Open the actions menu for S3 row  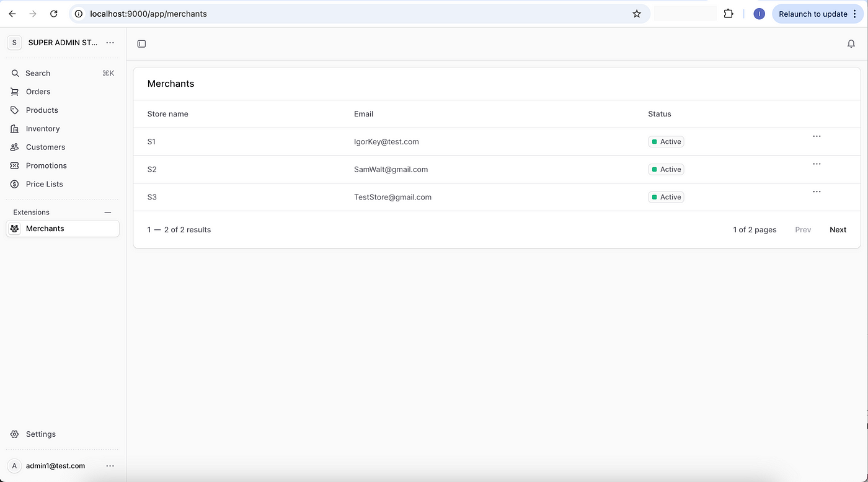click(x=817, y=192)
